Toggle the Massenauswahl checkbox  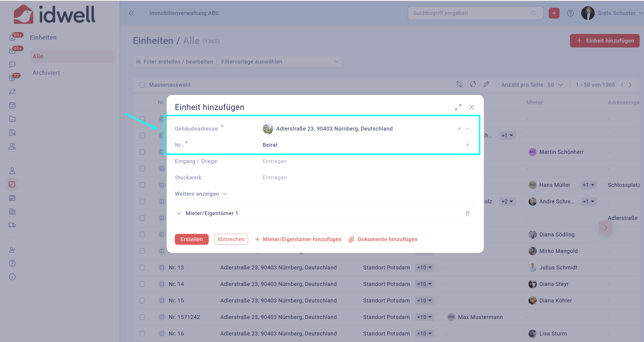142,85
